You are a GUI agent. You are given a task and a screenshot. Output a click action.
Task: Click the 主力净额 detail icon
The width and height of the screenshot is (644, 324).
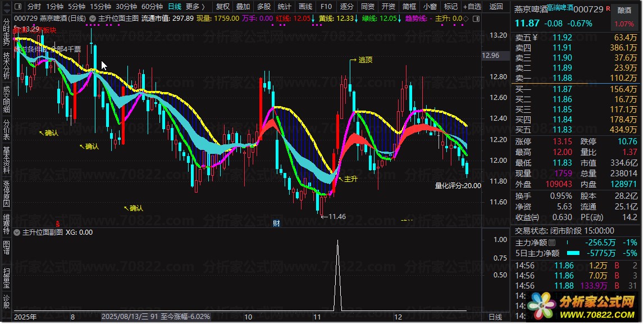tap(551, 243)
